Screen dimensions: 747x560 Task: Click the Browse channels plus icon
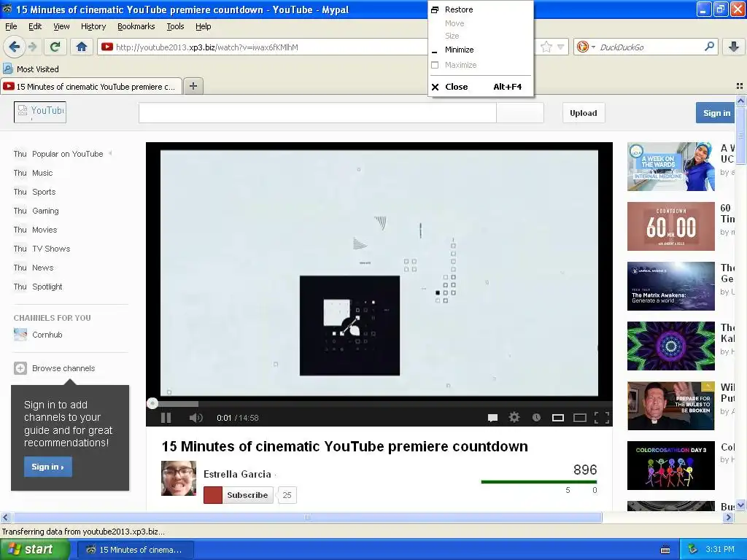click(20, 368)
